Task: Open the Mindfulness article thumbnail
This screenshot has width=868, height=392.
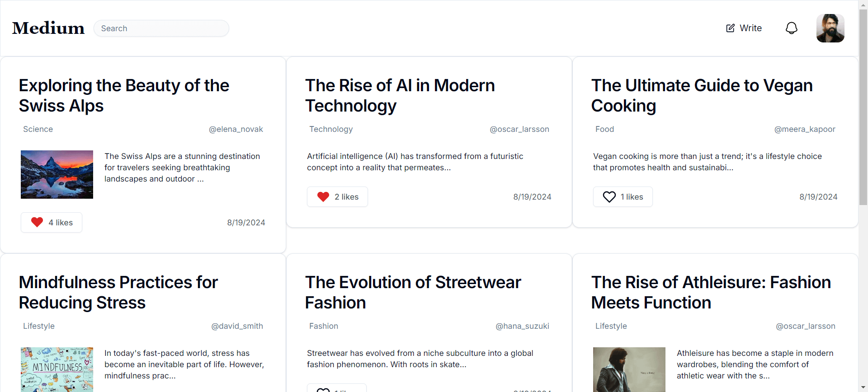Action: (x=57, y=369)
